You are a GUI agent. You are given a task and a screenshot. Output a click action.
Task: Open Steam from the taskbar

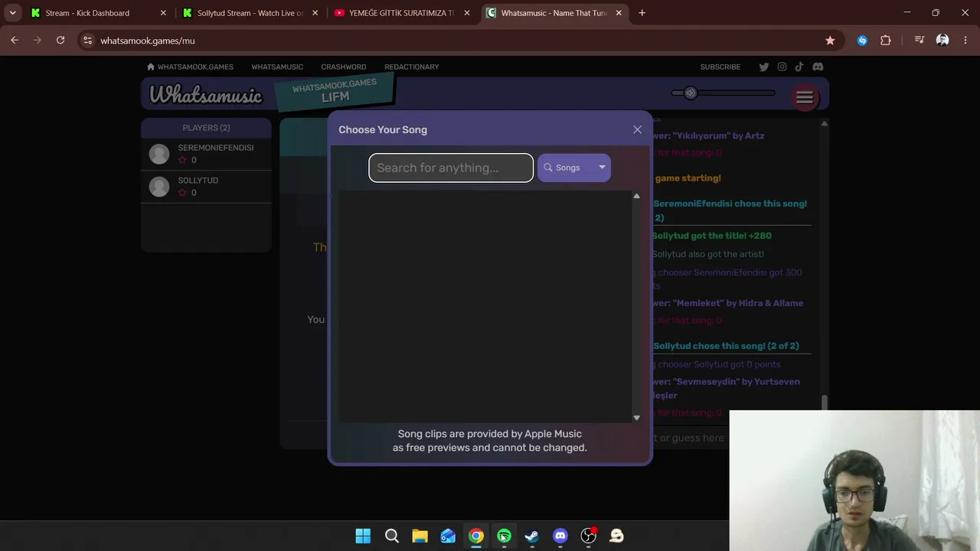(532, 536)
